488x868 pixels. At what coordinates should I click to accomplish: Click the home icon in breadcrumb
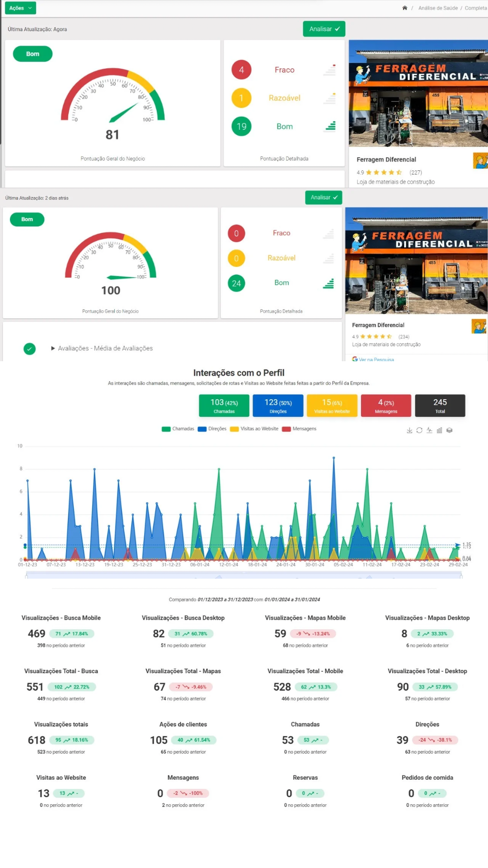404,8
